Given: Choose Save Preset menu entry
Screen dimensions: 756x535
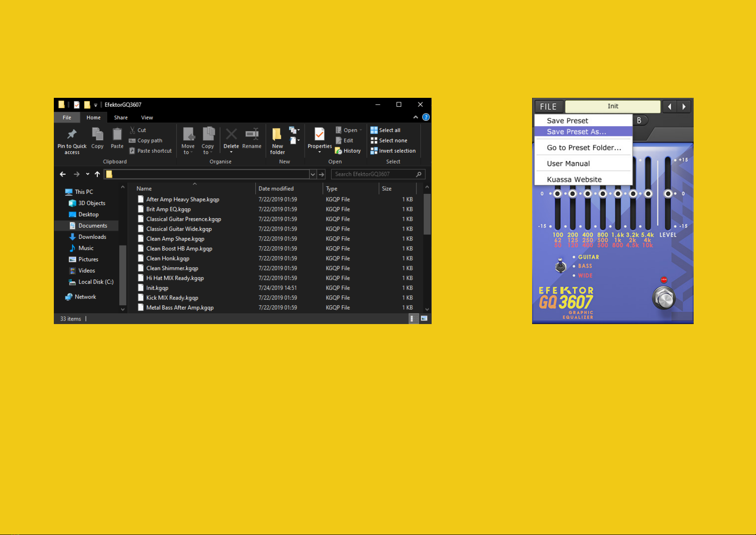Looking at the screenshot, I should (x=583, y=121).
